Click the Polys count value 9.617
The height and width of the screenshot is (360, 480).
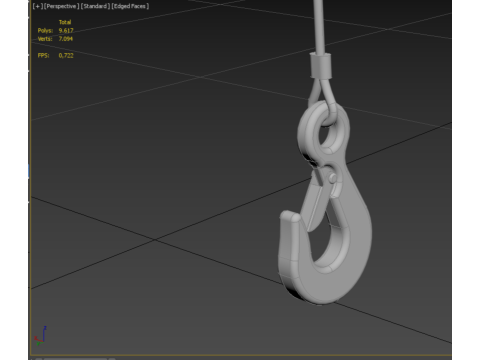66,30
